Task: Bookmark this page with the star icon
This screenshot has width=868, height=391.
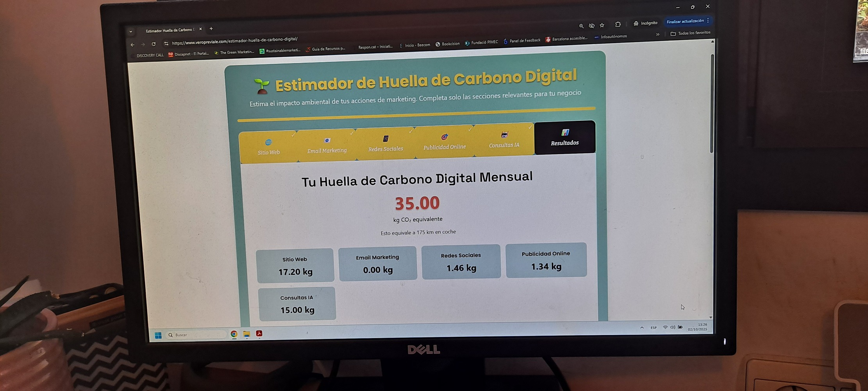Action: pyautogui.click(x=602, y=25)
